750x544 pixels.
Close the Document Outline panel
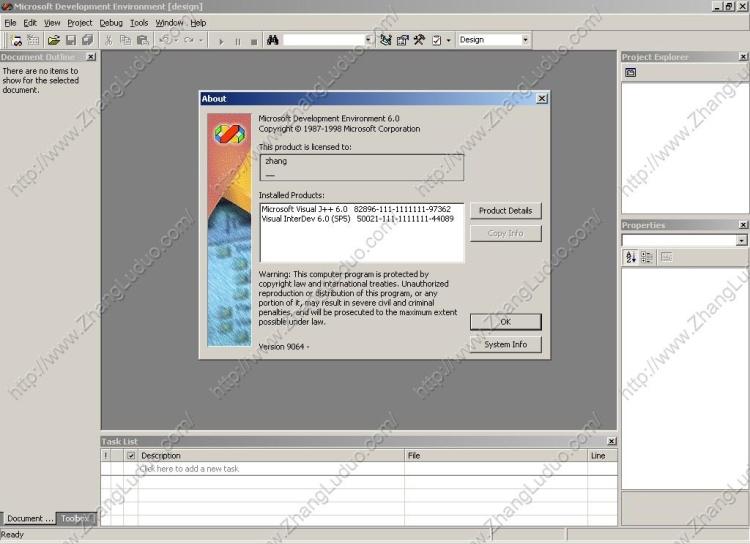[x=90, y=57]
